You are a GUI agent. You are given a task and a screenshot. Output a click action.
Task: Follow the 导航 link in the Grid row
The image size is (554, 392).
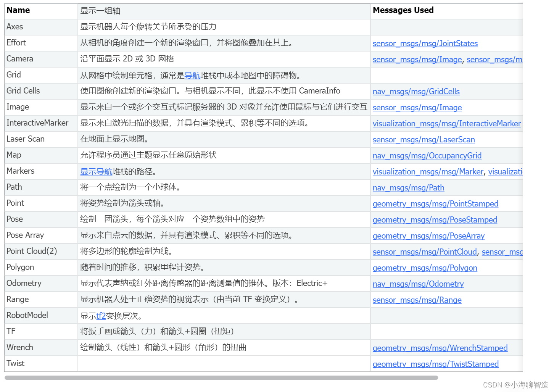[192, 76]
